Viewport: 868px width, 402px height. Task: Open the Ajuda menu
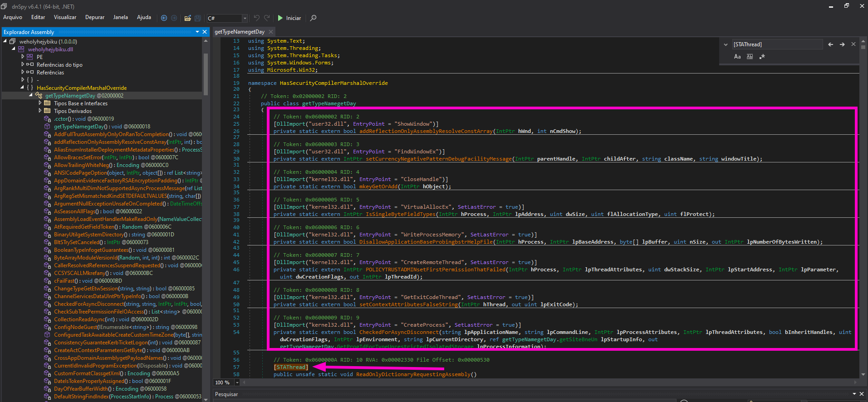[x=144, y=17]
